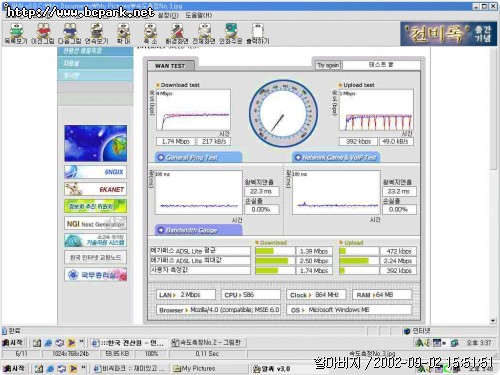Click the 한국 전산원 browser button in image

[129, 342]
